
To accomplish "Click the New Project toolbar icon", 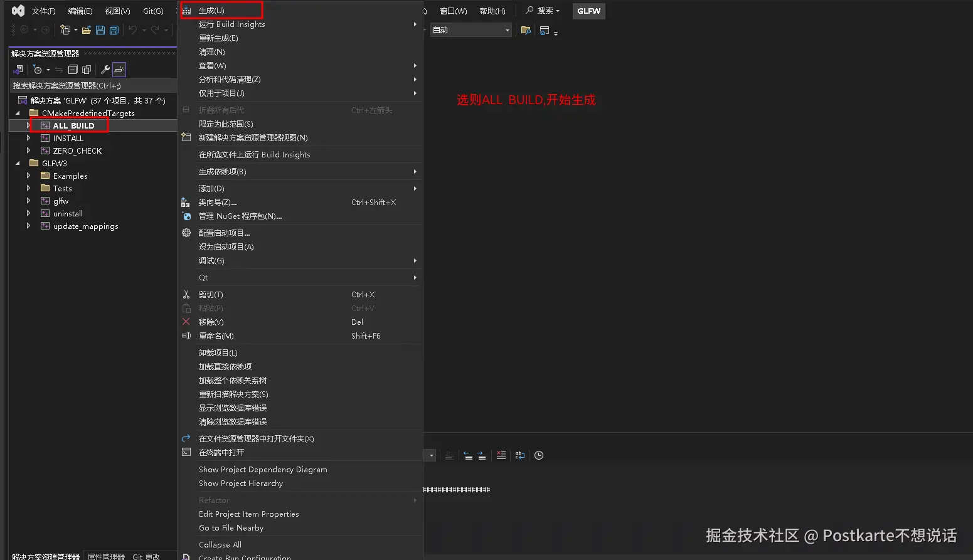I will pyautogui.click(x=65, y=29).
